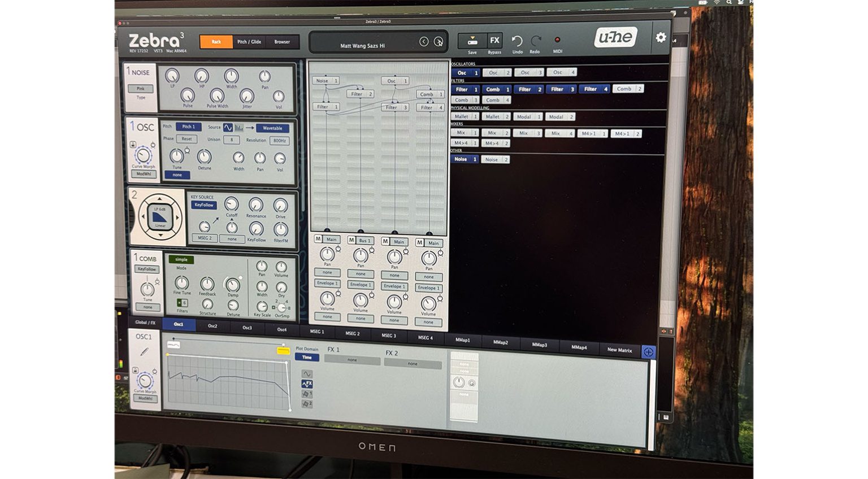Select the FX waveform display icon below Plot Domain

(307, 383)
